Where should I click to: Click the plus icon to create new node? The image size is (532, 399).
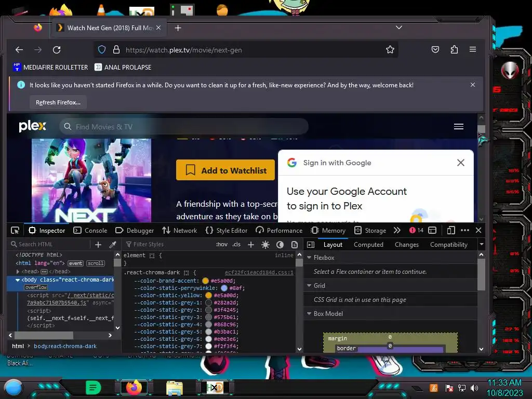98,244
